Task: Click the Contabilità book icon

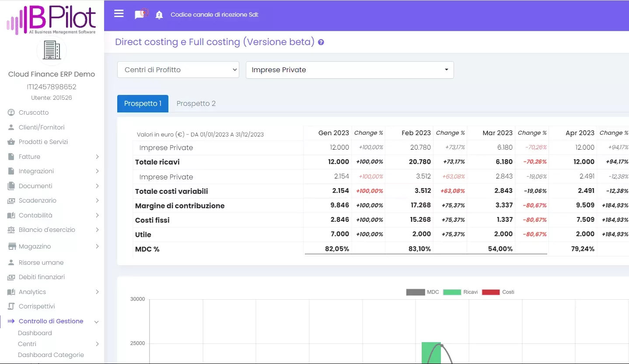Action: coord(11,215)
